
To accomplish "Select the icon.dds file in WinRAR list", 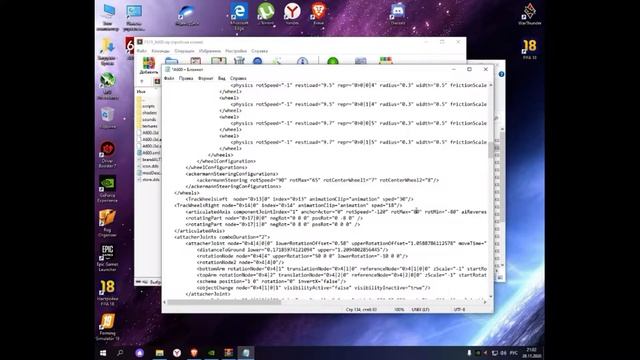I will (149, 166).
